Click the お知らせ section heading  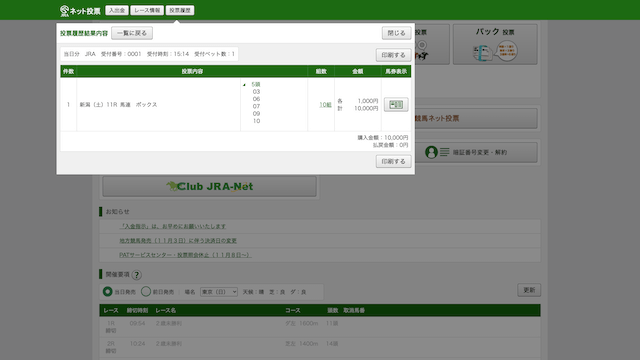(118, 212)
